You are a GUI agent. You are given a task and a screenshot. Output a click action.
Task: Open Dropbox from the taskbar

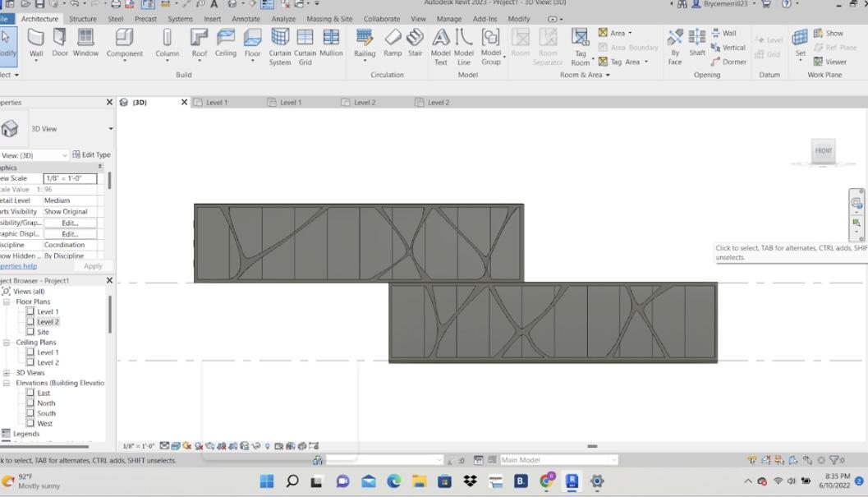pos(470,481)
